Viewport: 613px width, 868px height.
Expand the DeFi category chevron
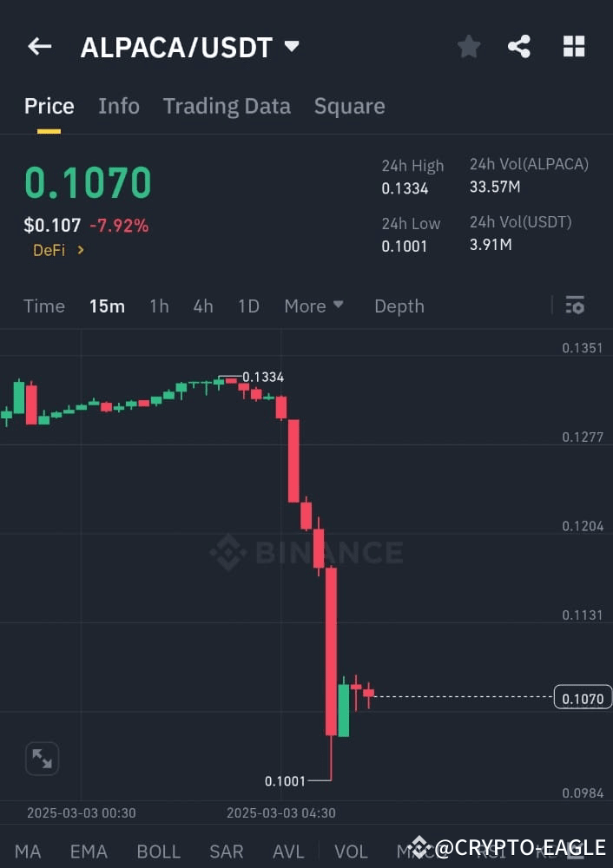pos(82,250)
